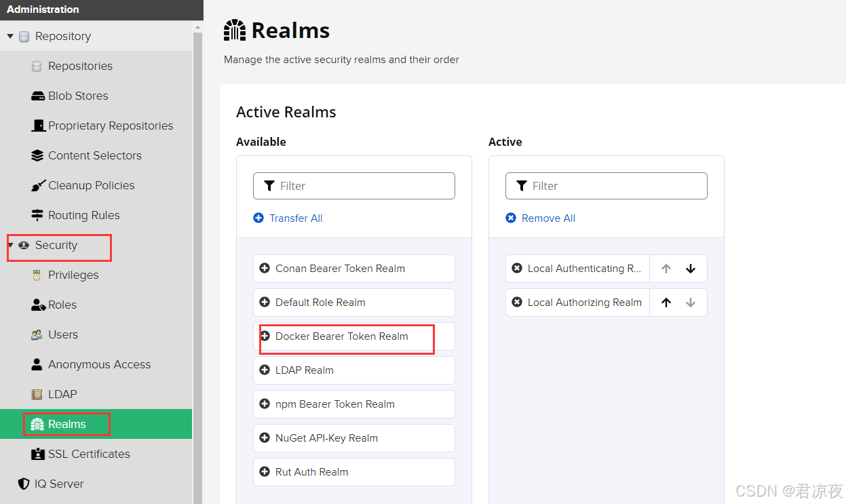This screenshot has width=846, height=504.
Task: Open Anonymous Access settings
Action: [99, 364]
